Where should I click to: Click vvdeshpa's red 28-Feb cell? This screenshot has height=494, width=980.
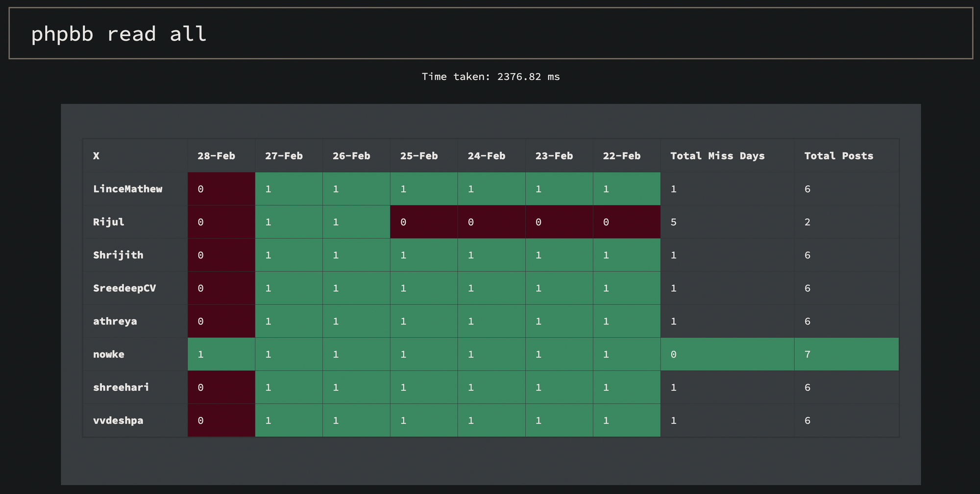221,421
